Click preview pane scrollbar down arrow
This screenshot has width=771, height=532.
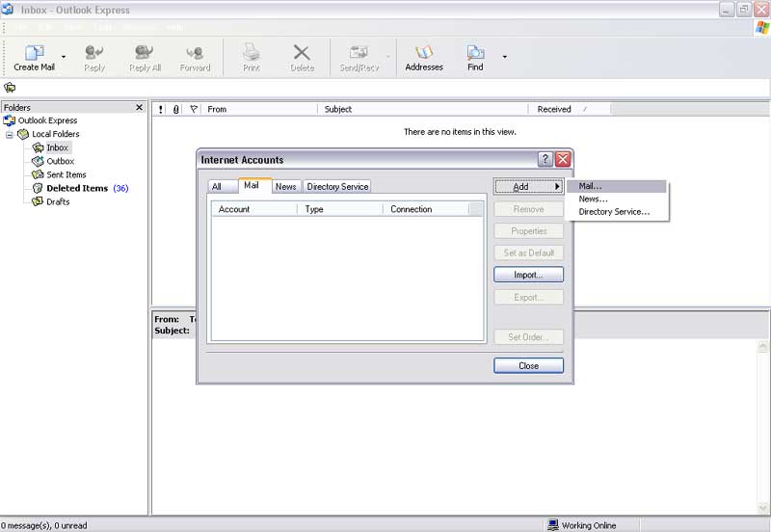tap(763, 508)
